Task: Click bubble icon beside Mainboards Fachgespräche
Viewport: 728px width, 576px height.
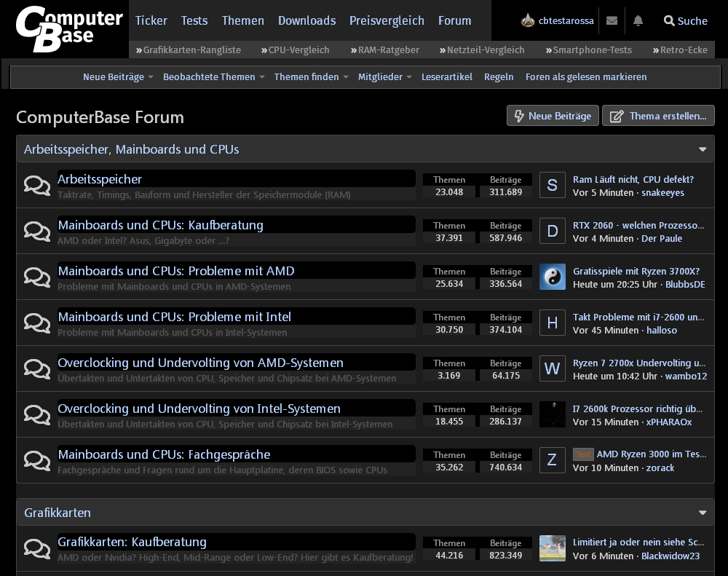Action: [37, 460]
